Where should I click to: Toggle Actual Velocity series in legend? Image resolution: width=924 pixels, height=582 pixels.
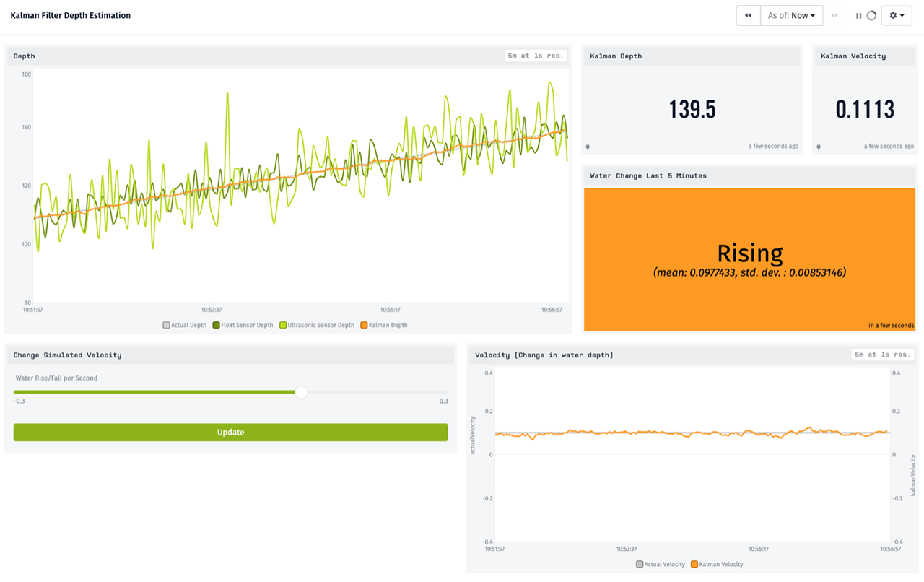tap(660, 565)
